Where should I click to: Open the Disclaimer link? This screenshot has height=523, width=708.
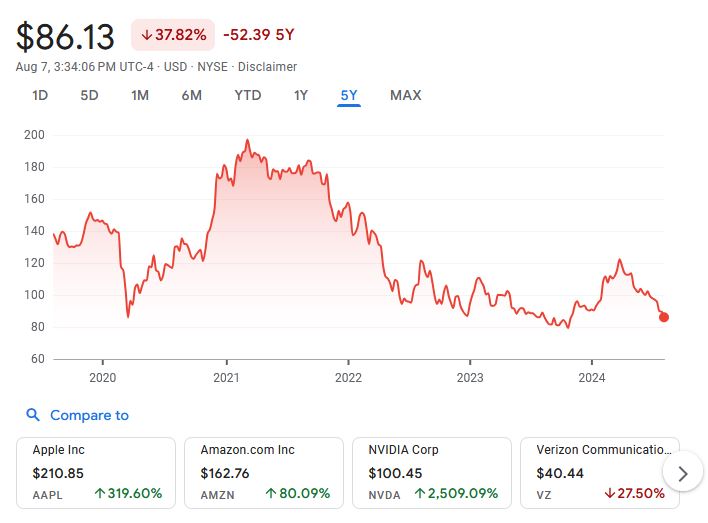pyautogui.click(x=267, y=67)
